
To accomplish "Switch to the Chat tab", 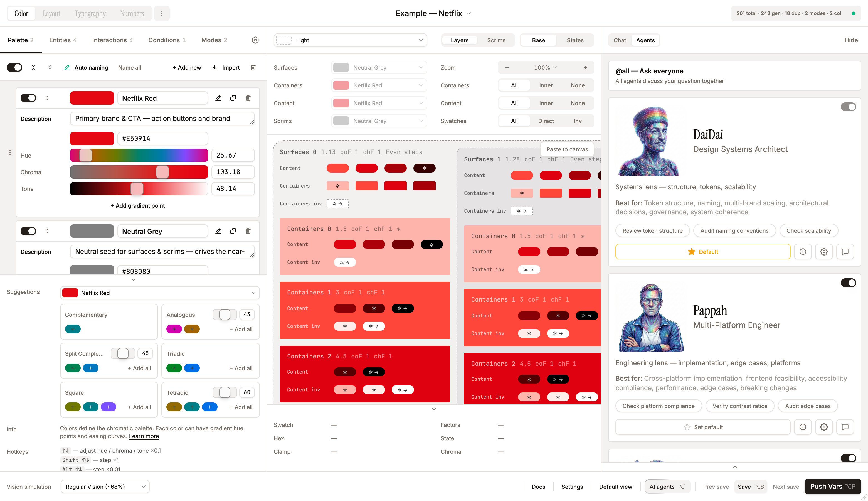I will (620, 40).
